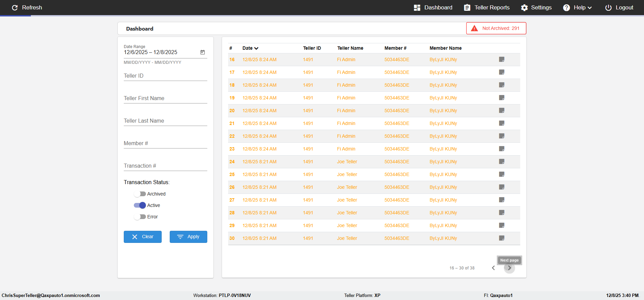644x300 pixels.
Task: Click ByLyJl KUNy in row 28
Action: [x=443, y=213]
